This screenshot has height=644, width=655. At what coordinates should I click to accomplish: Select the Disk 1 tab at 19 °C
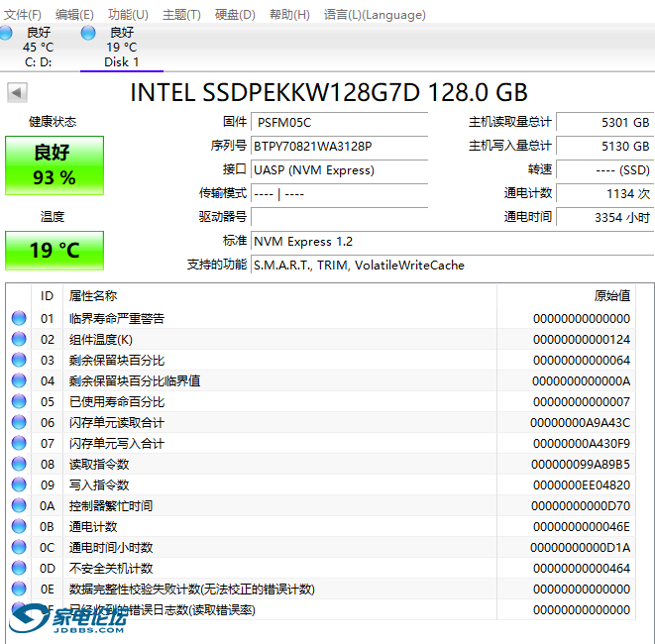122,47
